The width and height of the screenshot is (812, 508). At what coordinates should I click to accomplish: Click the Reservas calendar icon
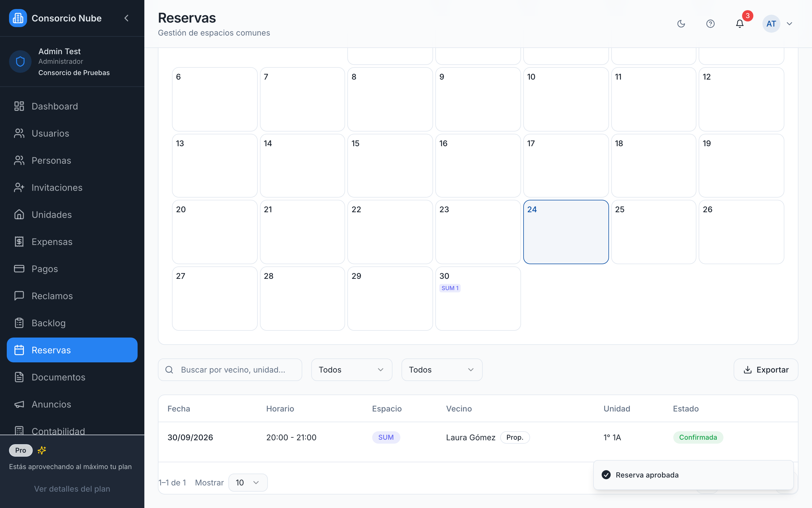point(19,350)
